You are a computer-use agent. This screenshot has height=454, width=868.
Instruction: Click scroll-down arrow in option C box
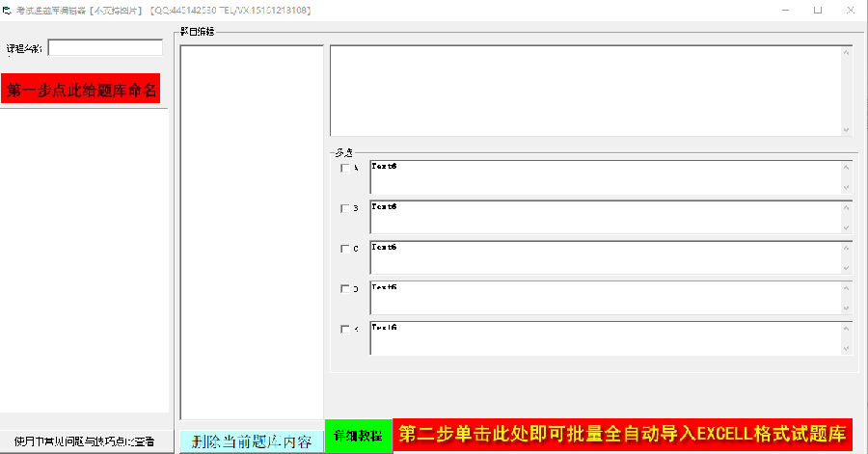(847, 268)
